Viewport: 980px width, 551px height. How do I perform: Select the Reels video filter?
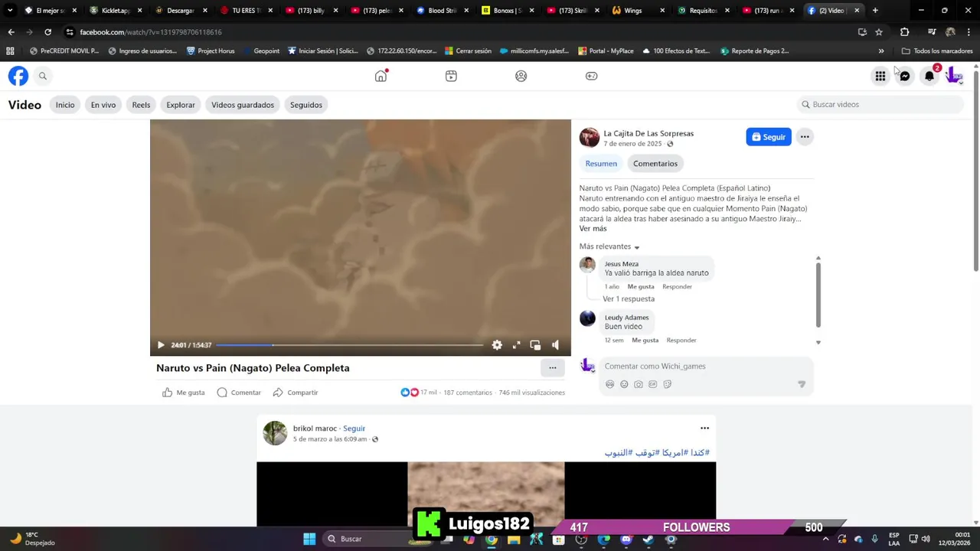141,105
